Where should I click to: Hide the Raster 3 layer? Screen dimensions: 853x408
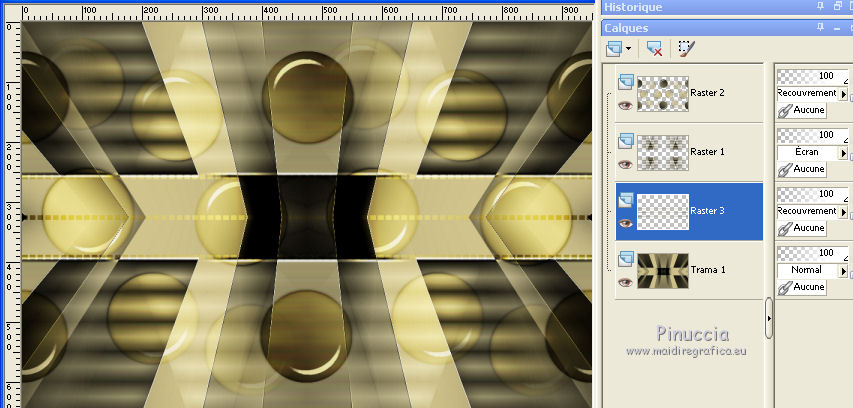pyautogui.click(x=626, y=223)
